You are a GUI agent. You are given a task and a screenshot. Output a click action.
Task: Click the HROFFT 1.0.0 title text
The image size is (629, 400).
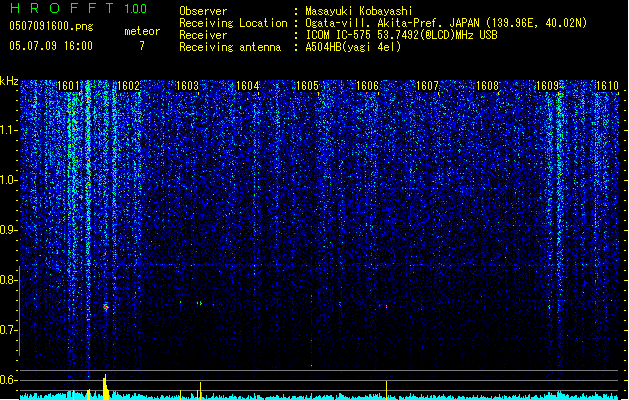(x=79, y=8)
